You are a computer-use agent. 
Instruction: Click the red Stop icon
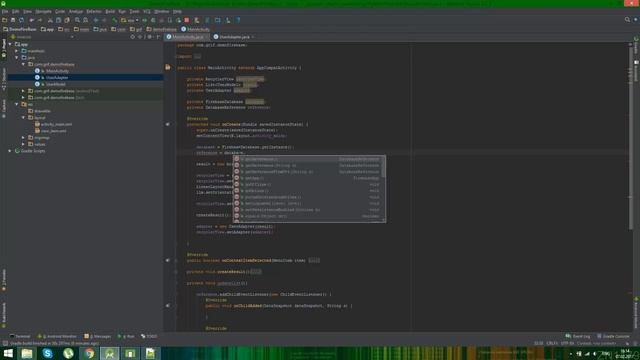pyautogui.click(x=187, y=20)
